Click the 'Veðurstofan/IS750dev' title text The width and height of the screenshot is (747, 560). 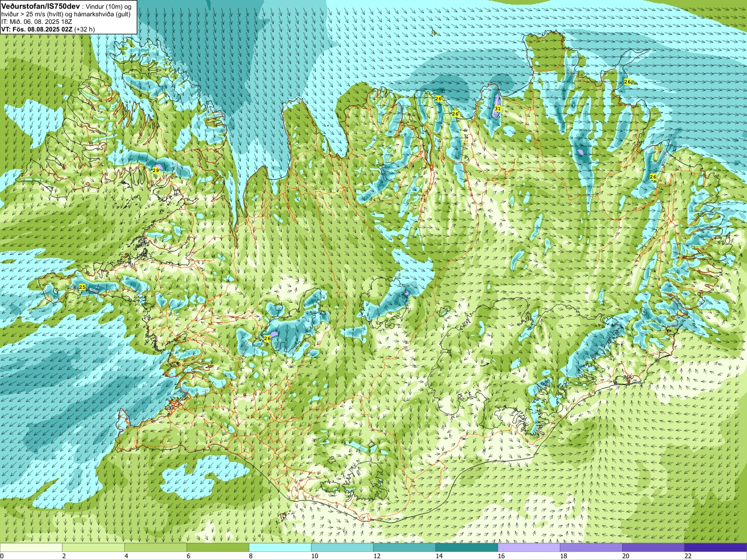40,5
